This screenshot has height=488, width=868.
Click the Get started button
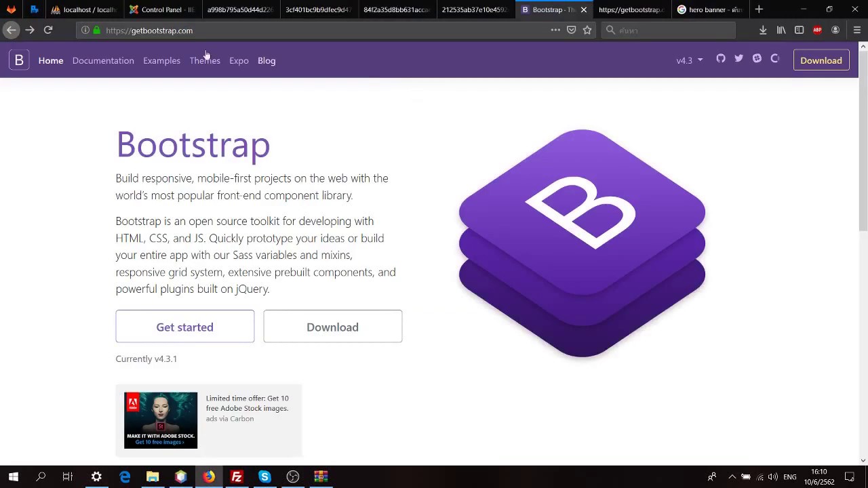(185, 327)
